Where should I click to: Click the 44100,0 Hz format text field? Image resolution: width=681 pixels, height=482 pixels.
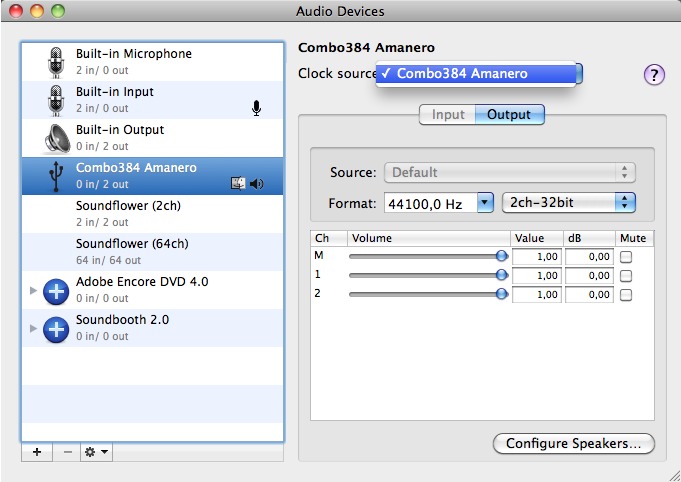pos(430,203)
